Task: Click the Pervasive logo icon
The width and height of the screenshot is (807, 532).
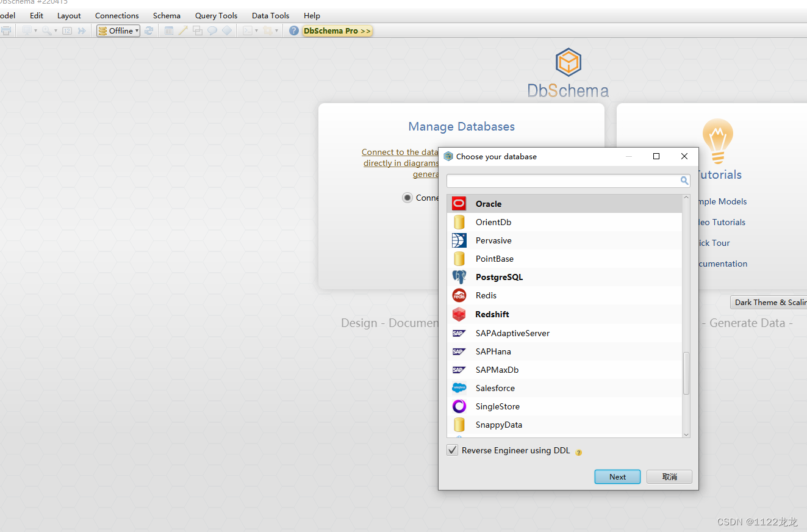Action: tap(459, 240)
